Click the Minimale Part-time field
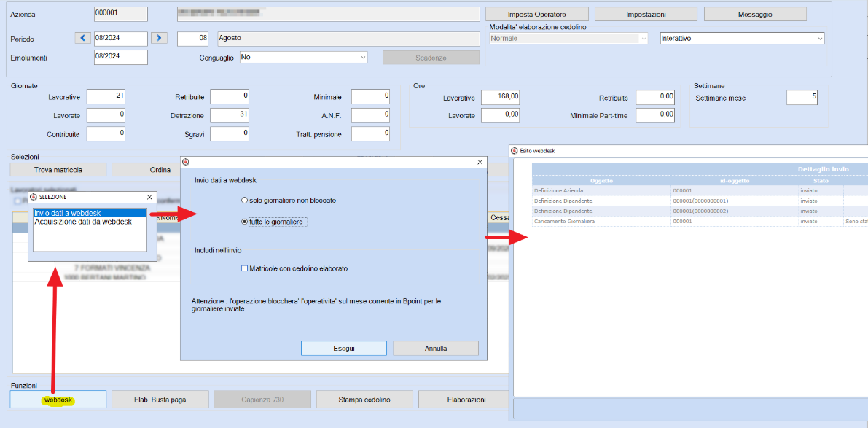The width and height of the screenshot is (868, 428). (655, 115)
